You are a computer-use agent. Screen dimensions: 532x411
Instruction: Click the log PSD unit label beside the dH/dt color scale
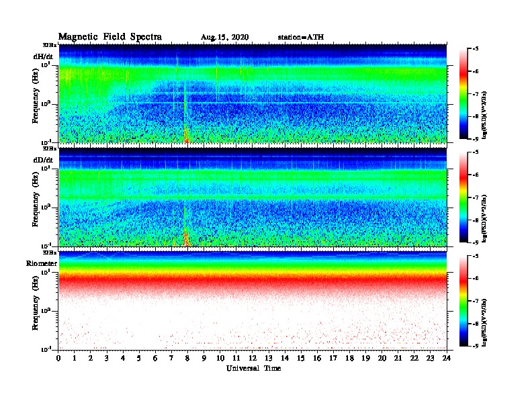click(x=484, y=116)
